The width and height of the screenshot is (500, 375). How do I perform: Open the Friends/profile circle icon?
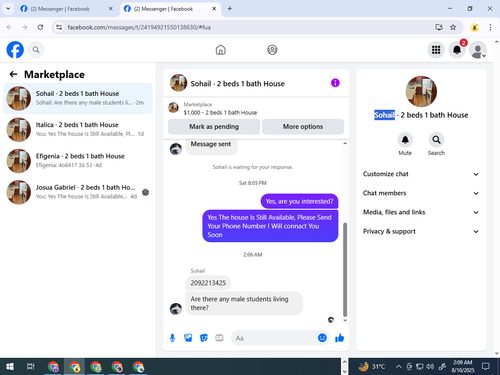pyautogui.click(x=272, y=50)
